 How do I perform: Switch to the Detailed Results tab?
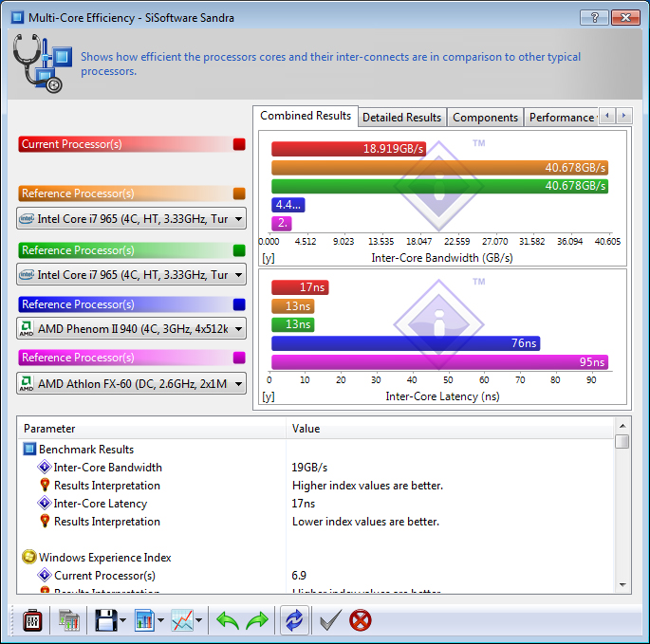pos(401,118)
